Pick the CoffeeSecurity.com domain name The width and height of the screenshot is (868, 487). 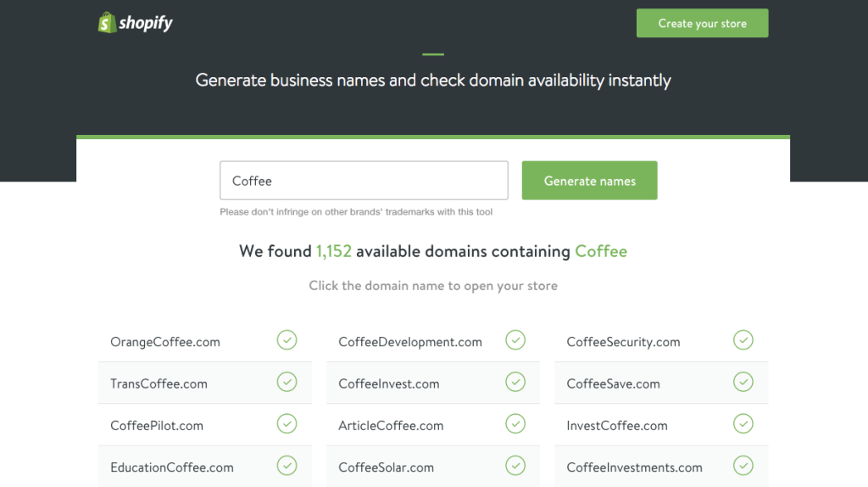(x=623, y=343)
